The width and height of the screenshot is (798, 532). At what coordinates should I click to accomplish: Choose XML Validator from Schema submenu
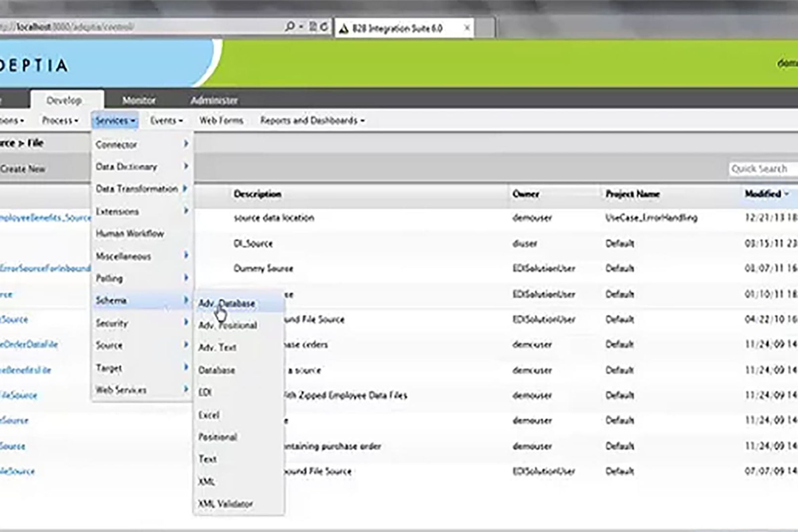(225, 503)
